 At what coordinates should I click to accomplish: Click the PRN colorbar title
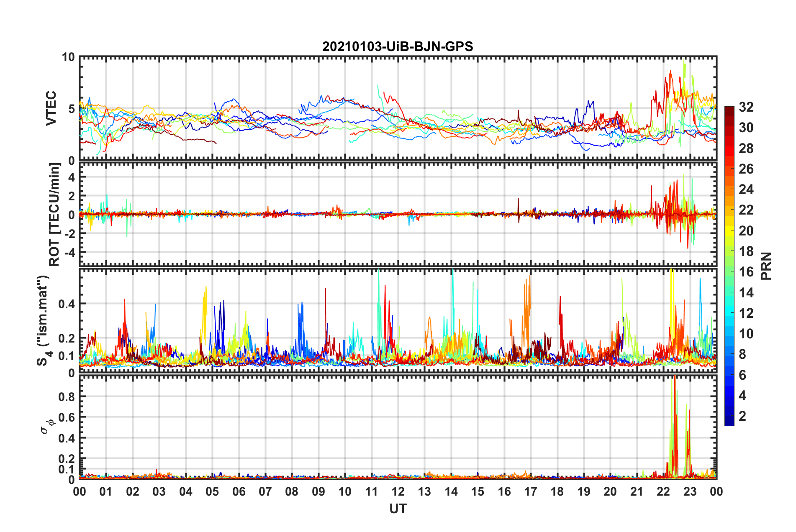(766, 266)
